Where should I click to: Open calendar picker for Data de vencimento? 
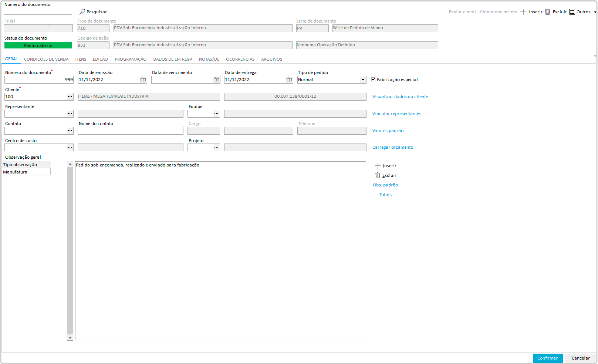tap(216, 80)
